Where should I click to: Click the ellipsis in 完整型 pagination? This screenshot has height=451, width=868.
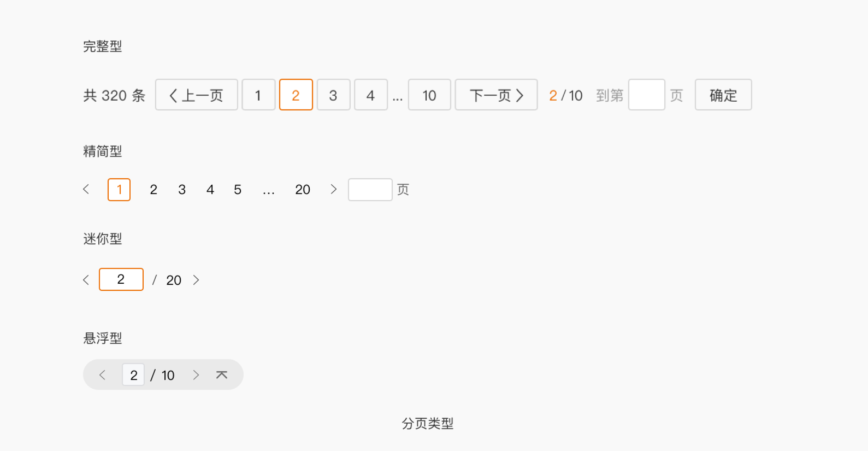[398, 98]
